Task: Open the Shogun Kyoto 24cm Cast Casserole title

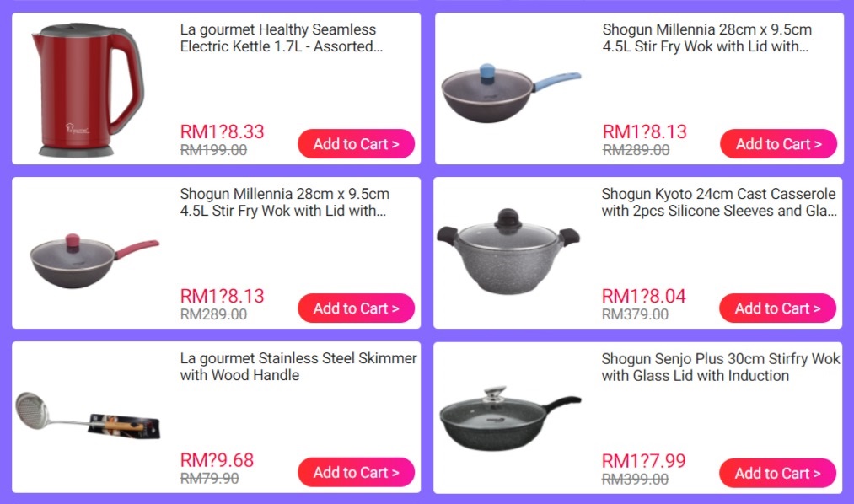Action: point(719,202)
